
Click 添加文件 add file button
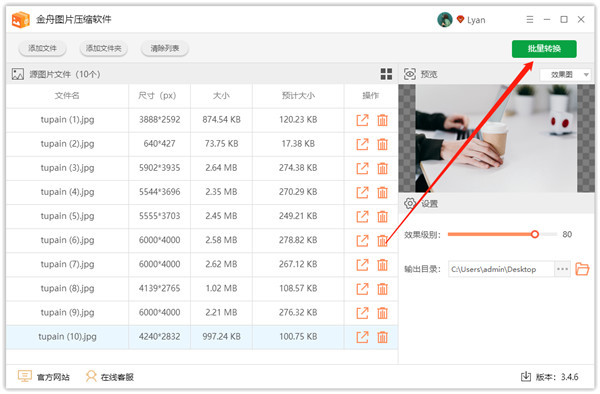point(42,48)
